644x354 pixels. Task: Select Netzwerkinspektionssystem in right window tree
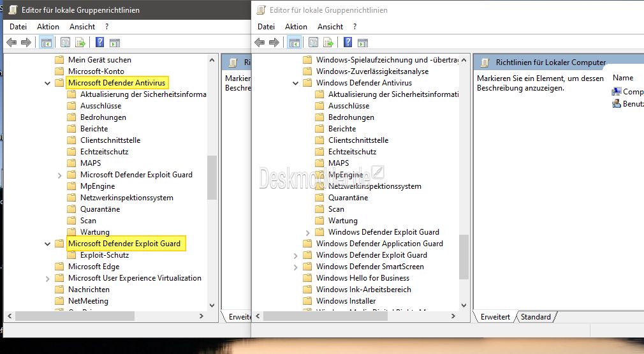click(374, 186)
